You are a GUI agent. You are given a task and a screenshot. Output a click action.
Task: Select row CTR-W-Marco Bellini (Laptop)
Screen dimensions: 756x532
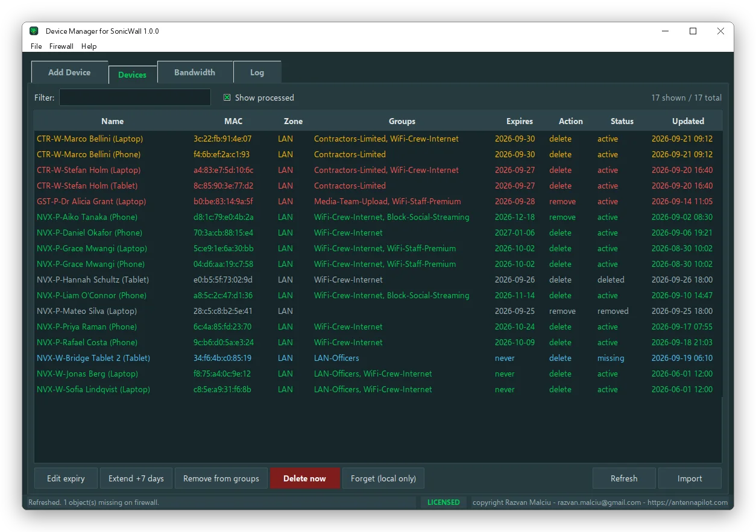tap(377, 139)
